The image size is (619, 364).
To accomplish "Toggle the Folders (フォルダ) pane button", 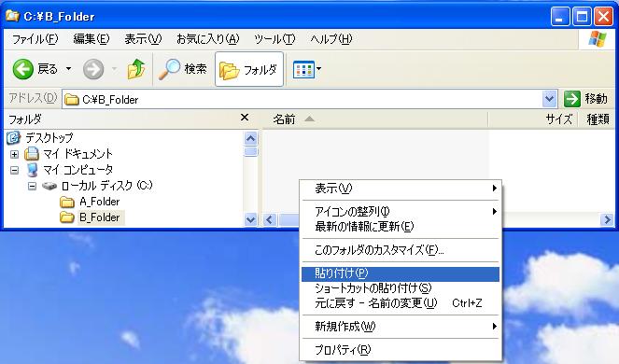I will pyautogui.click(x=249, y=69).
